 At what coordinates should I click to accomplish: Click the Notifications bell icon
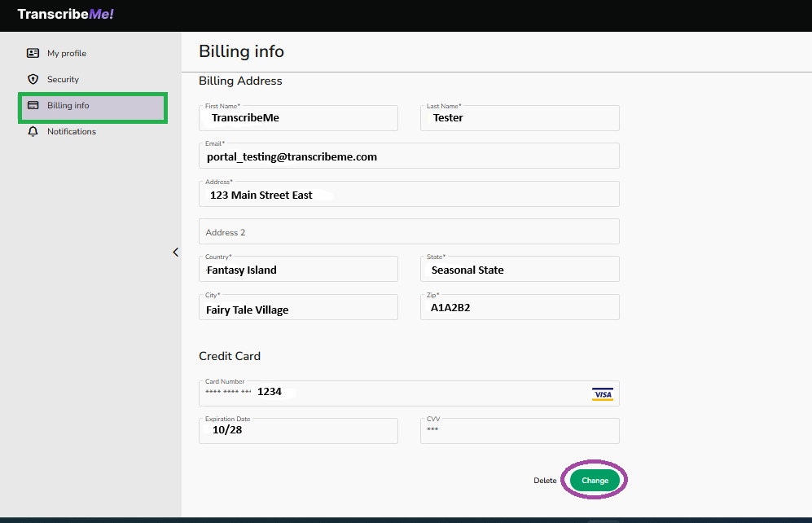coord(32,131)
